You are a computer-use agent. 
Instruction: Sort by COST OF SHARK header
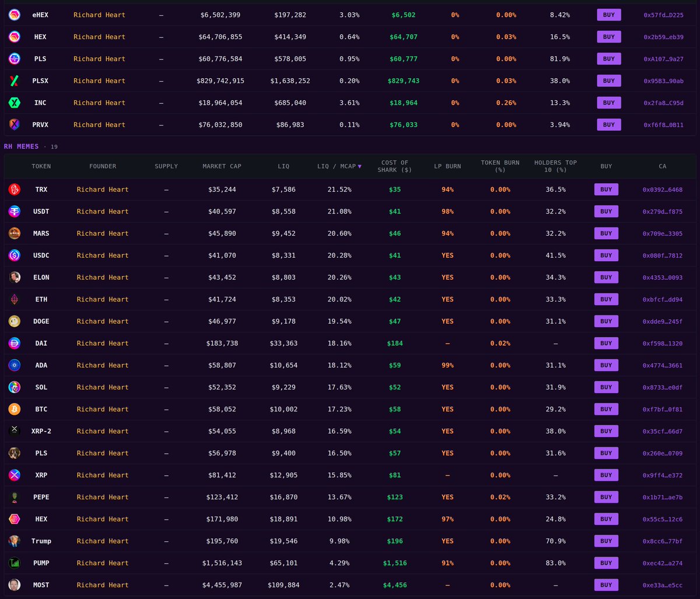[395, 166]
